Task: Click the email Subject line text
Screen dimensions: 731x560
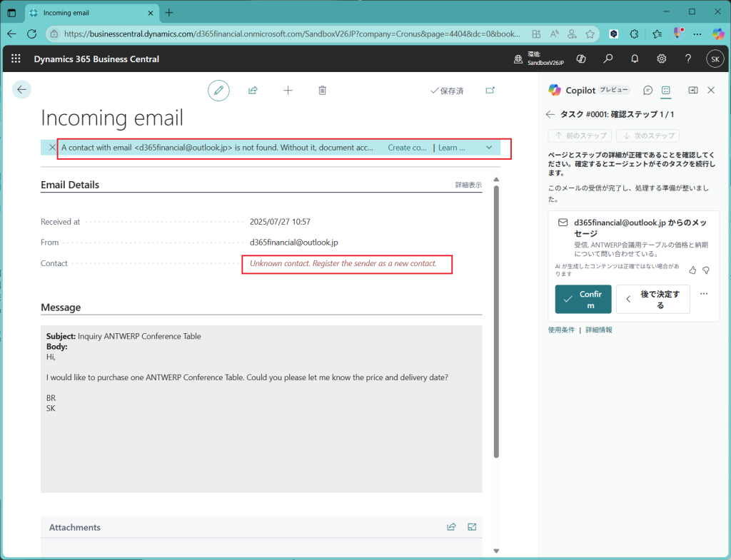Action: pos(123,336)
